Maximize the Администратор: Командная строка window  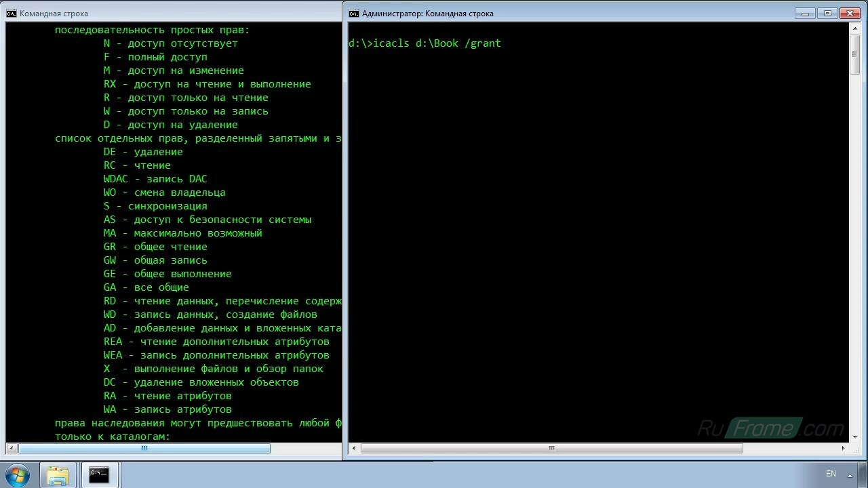[x=827, y=12]
